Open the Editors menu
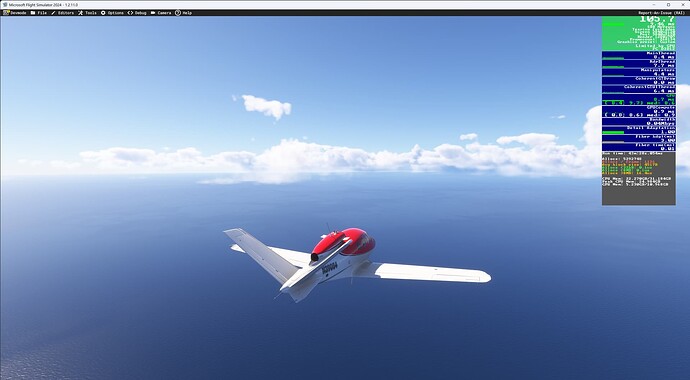Viewport: 690px width, 380px height. tap(62, 13)
